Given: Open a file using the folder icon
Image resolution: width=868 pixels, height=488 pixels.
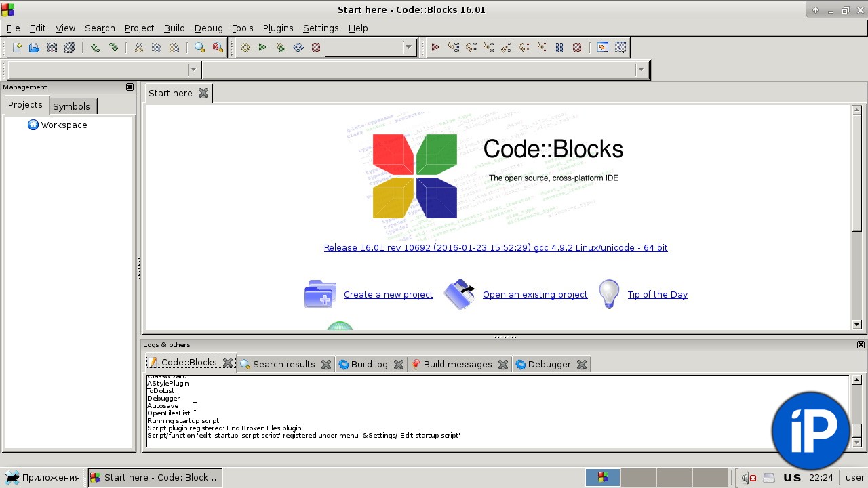Looking at the screenshot, I should (x=34, y=47).
